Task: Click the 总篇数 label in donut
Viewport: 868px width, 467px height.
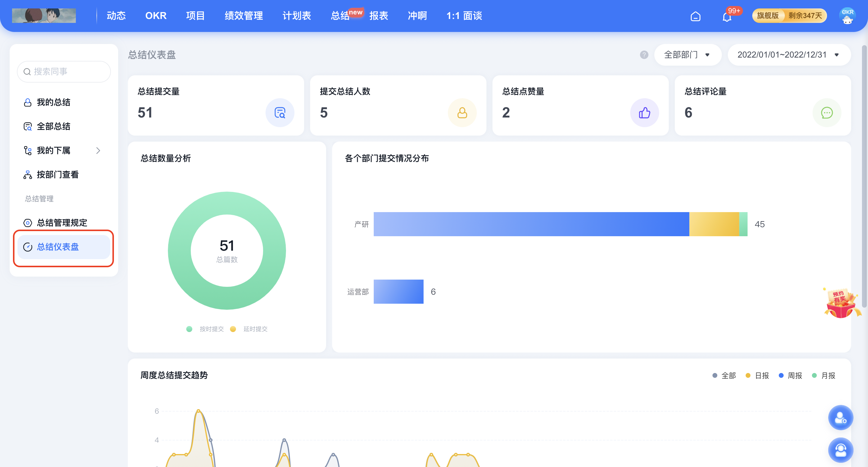Action: 227,259
